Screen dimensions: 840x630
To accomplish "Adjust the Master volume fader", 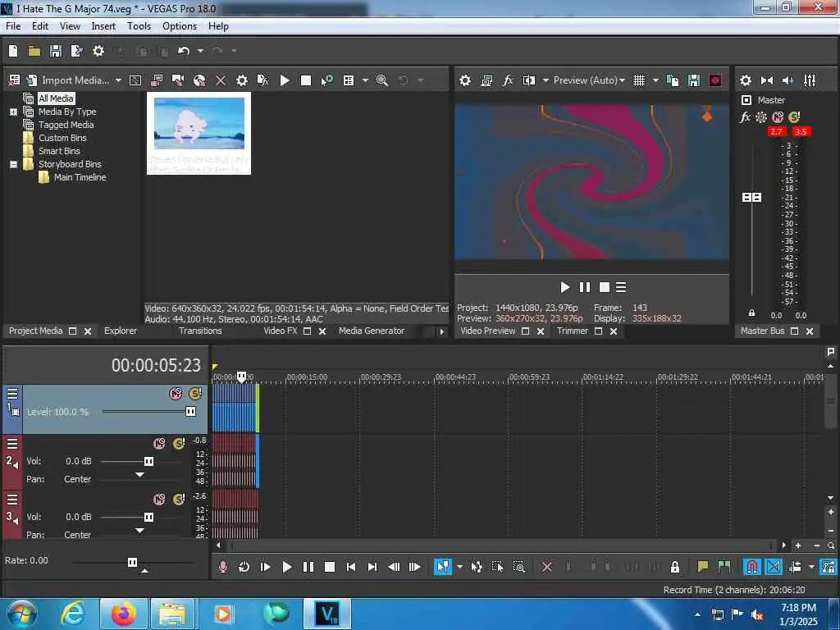I will pos(751,198).
